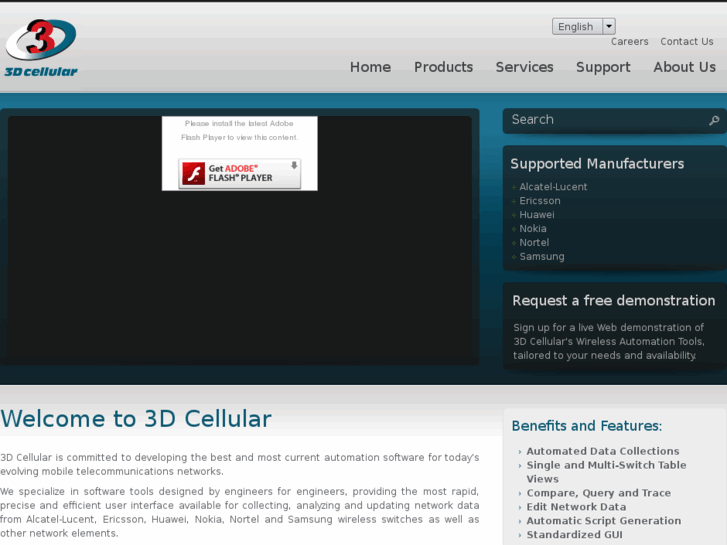
Task: Open Request a free demonstration heading
Action: pyautogui.click(x=613, y=301)
